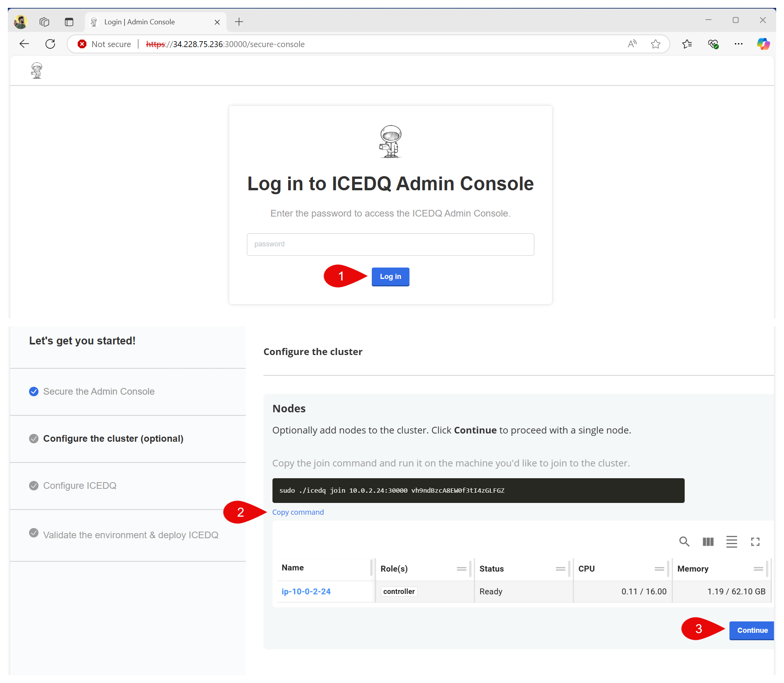Click the Log in button
The width and height of the screenshot is (784, 683).
(390, 277)
